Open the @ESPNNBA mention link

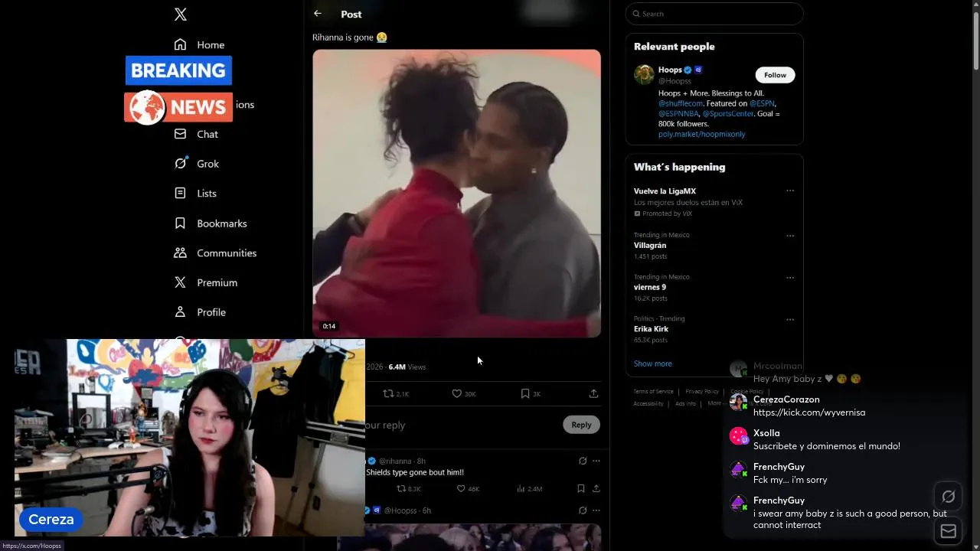[678, 113]
